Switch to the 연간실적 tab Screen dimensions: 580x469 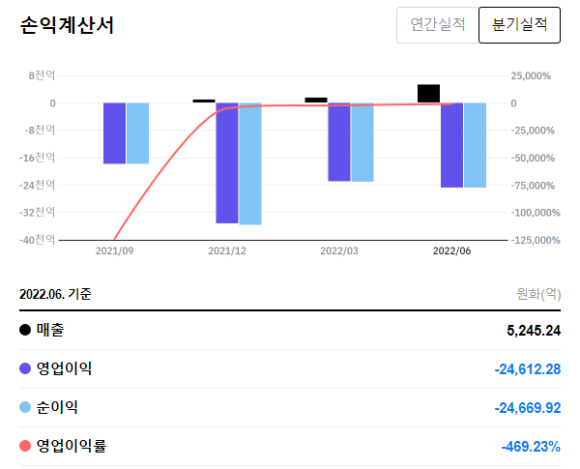[x=438, y=25]
